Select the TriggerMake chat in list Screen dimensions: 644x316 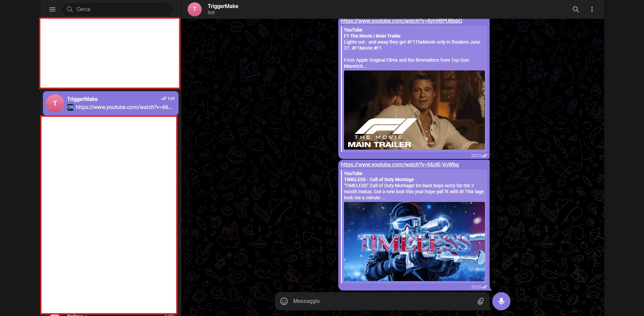pyautogui.click(x=111, y=103)
